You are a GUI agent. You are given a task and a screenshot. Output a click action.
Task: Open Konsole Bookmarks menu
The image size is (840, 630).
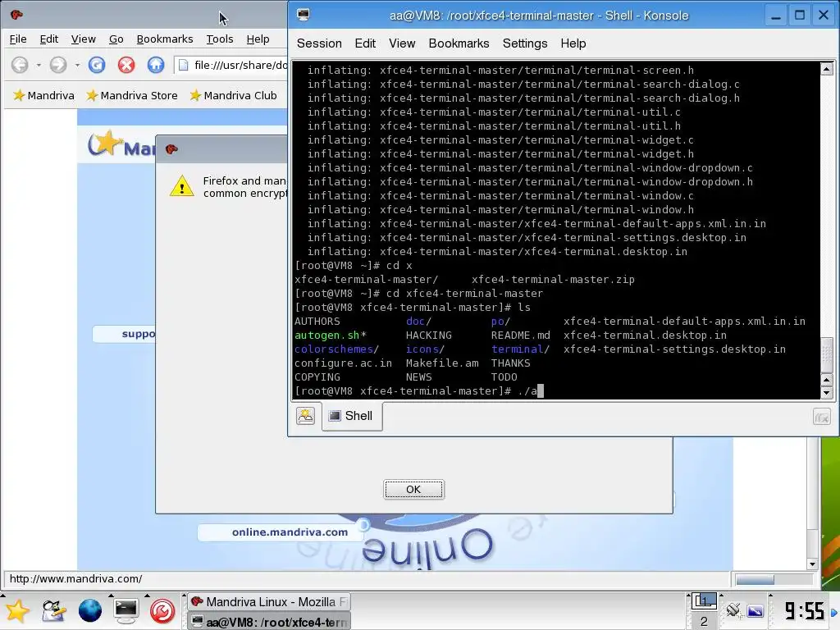coord(459,43)
